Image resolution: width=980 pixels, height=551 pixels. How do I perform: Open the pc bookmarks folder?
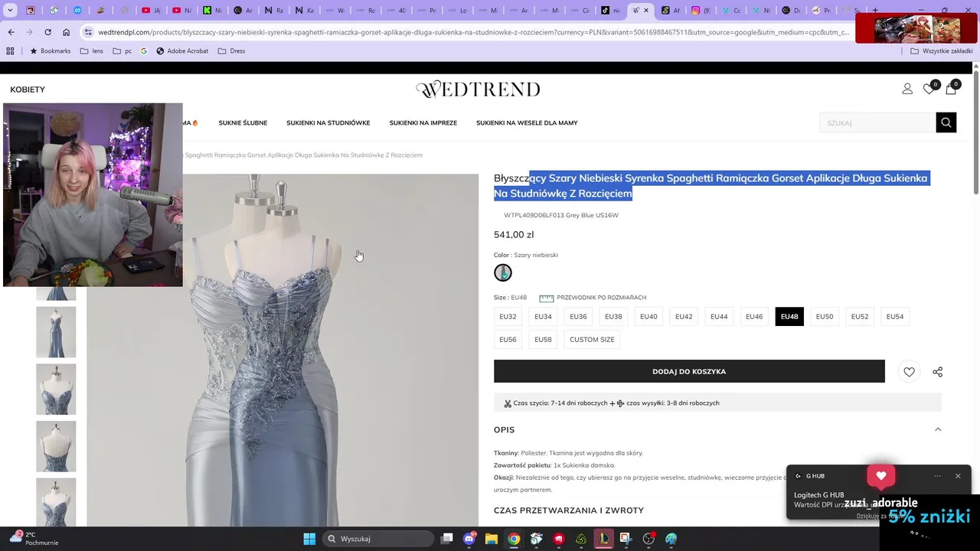tap(122, 51)
